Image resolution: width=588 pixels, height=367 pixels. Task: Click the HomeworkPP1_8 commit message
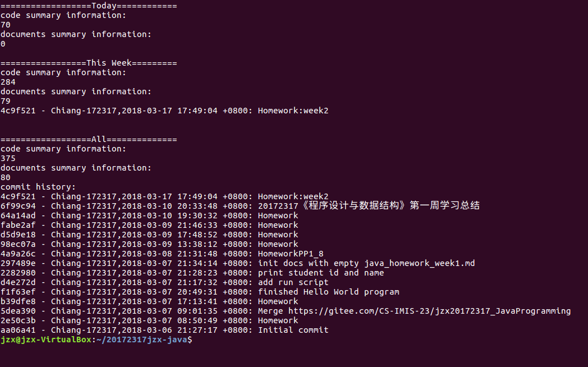point(290,254)
